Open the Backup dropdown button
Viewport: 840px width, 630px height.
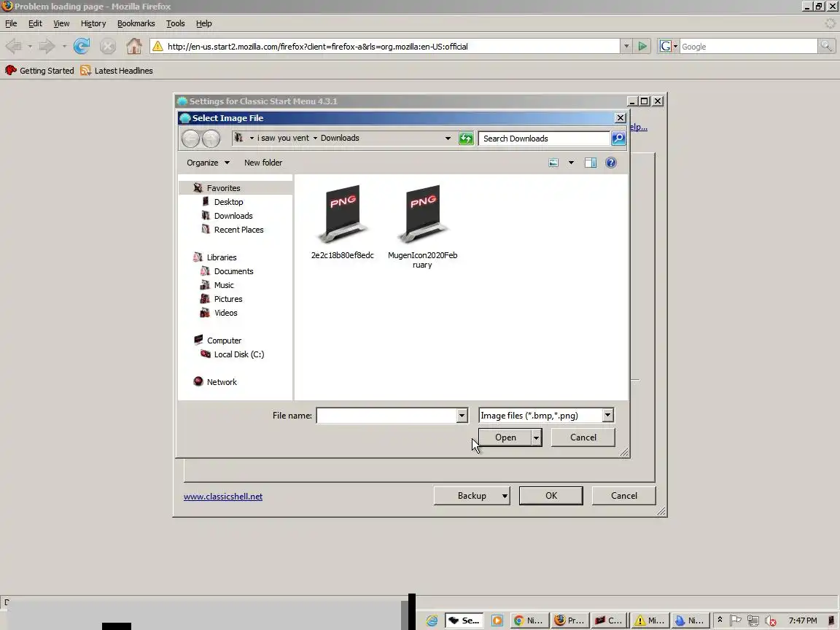coord(472,496)
